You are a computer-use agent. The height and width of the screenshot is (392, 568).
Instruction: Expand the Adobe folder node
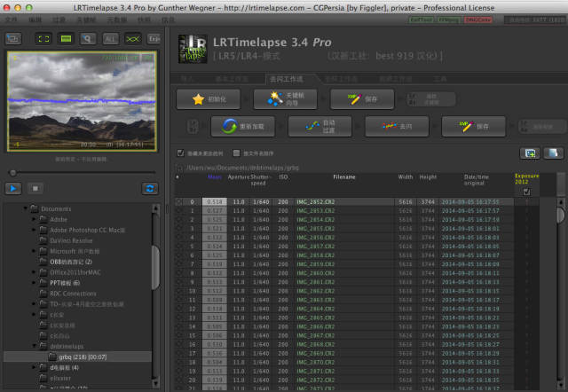(x=34, y=219)
